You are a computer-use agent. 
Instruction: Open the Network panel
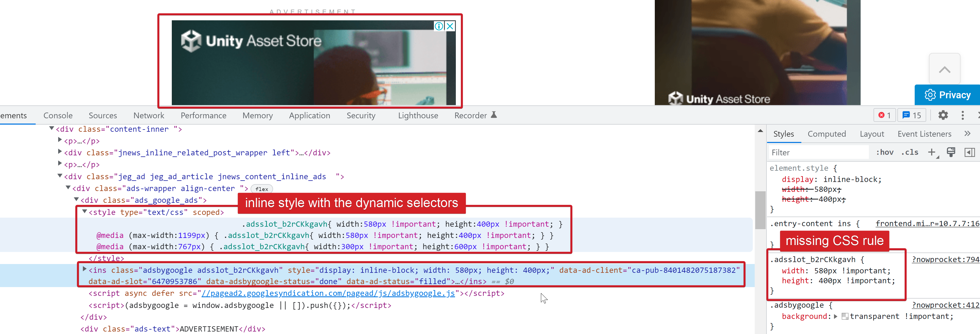[149, 115]
